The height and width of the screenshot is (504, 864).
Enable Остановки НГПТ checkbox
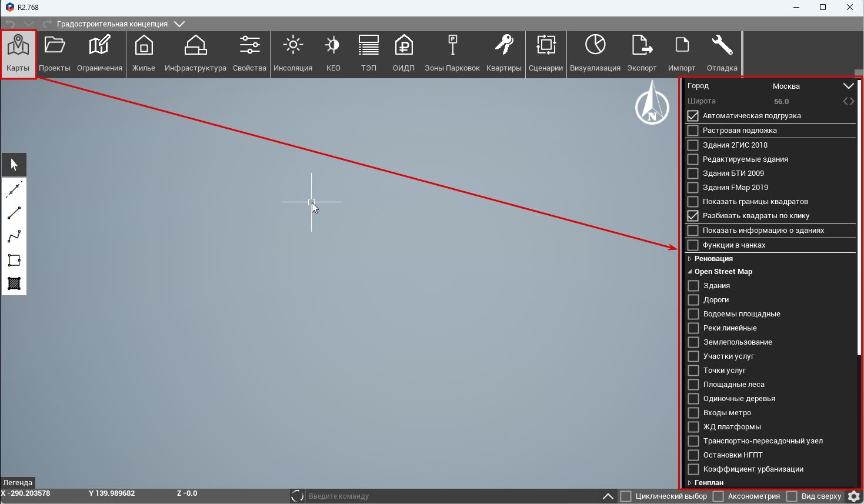pyautogui.click(x=693, y=455)
